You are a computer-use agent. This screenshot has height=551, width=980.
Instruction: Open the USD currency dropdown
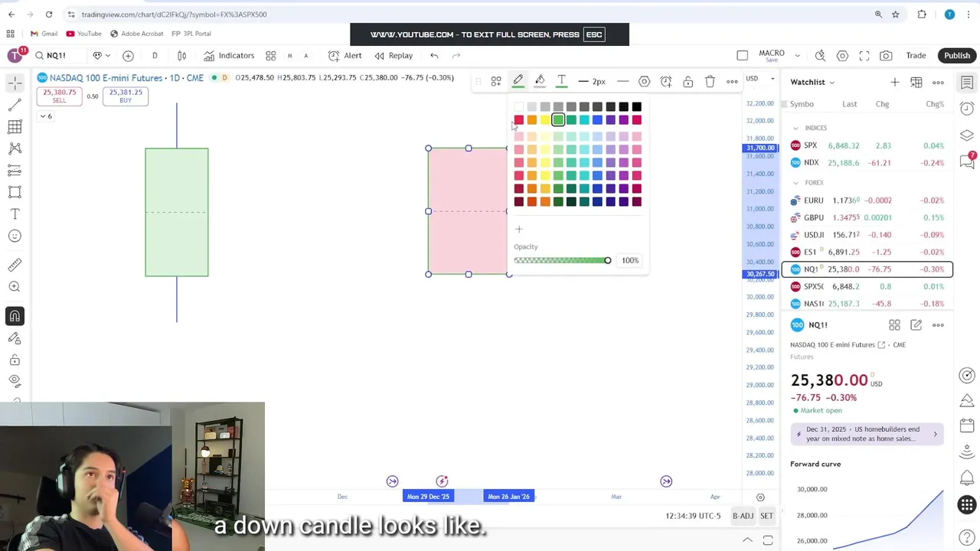point(760,78)
